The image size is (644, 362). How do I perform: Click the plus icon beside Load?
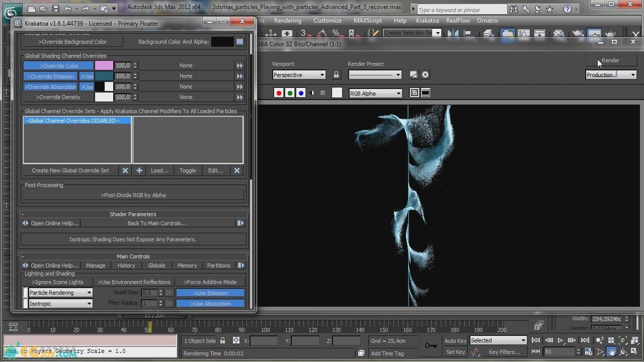pyautogui.click(x=139, y=170)
